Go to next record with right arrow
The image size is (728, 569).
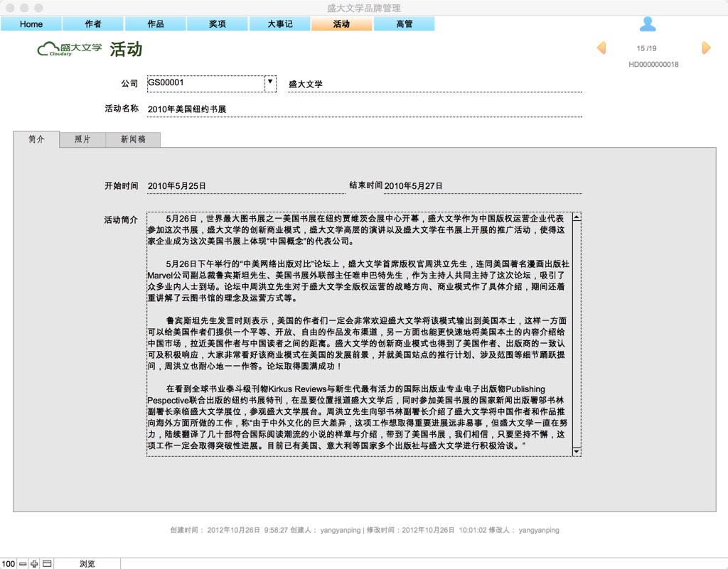coord(706,48)
